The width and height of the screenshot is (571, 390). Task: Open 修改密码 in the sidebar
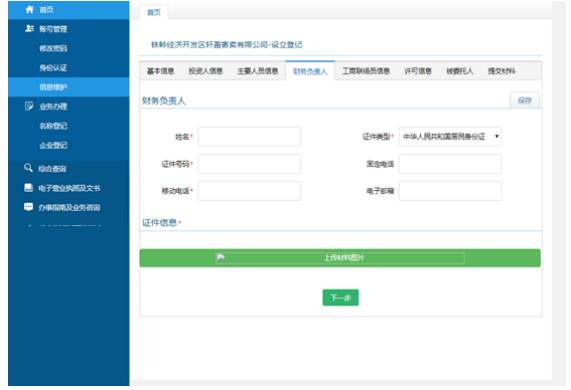coord(53,48)
